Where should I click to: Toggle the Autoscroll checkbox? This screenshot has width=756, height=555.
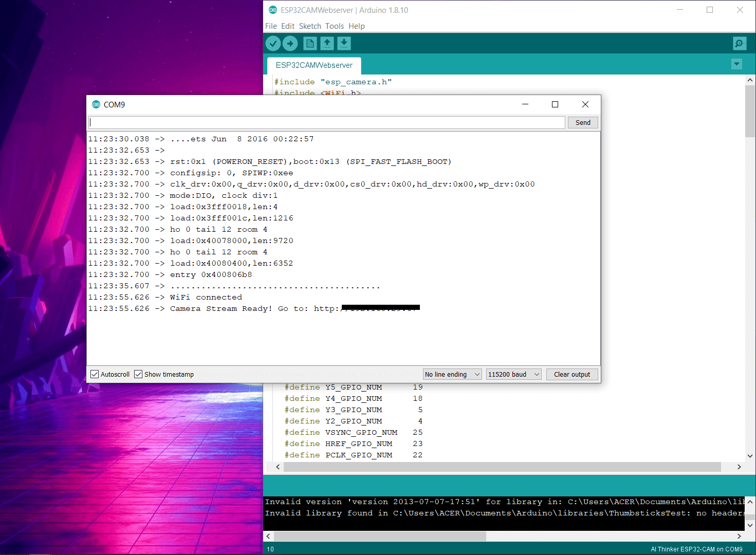(95, 374)
